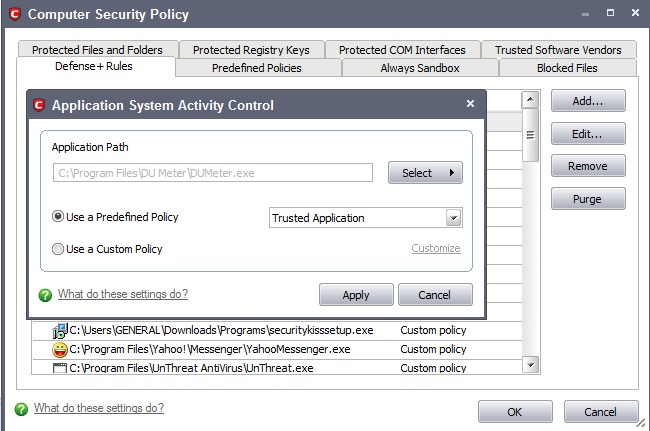The width and height of the screenshot is (650, 431).
Task: Click the scrollbar thumb in rules list
Action: 530,135
